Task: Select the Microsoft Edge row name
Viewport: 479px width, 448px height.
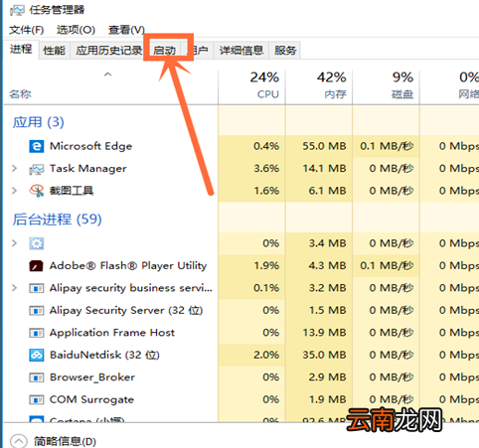Action: click(x=90, y=146)
